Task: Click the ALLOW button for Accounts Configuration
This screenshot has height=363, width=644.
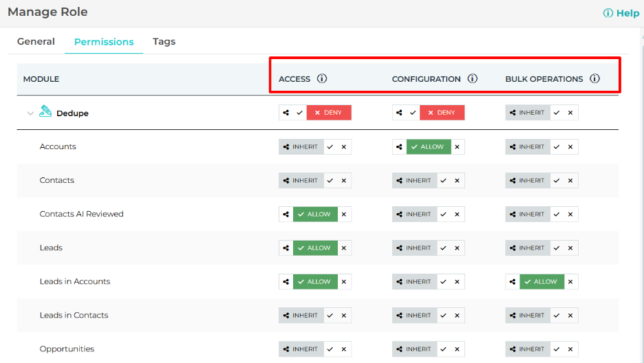Action: point(429,146)
